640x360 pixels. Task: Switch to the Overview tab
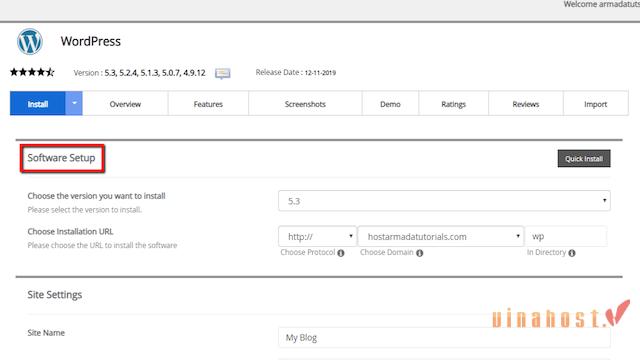(125, 104)
